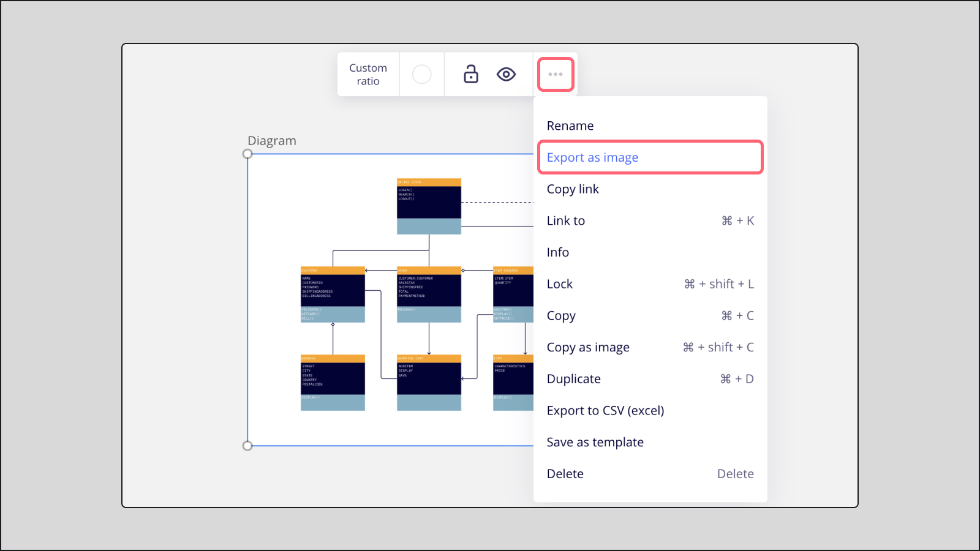The height and width of the screenshot is (551, 980).
Task: Click Info in the menu
Action: (x=557, y=252)
